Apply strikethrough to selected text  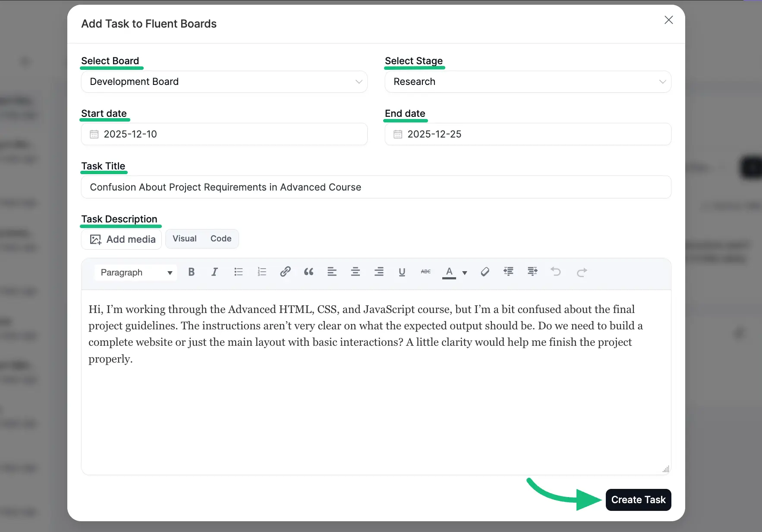pyautogui.click(x=425, y=272)
